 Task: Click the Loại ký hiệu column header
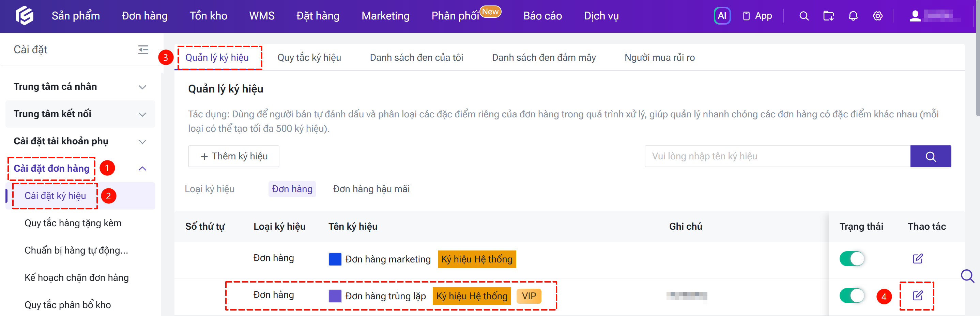pyautogui.click(x=279, y=227)
